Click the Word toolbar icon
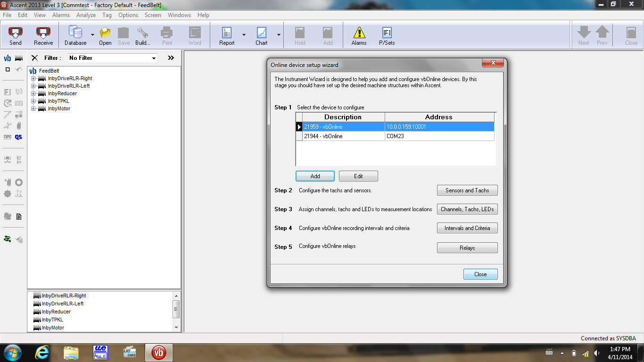Image resolution: width=644 pixels, height=362 pixels. coord(195,36)
